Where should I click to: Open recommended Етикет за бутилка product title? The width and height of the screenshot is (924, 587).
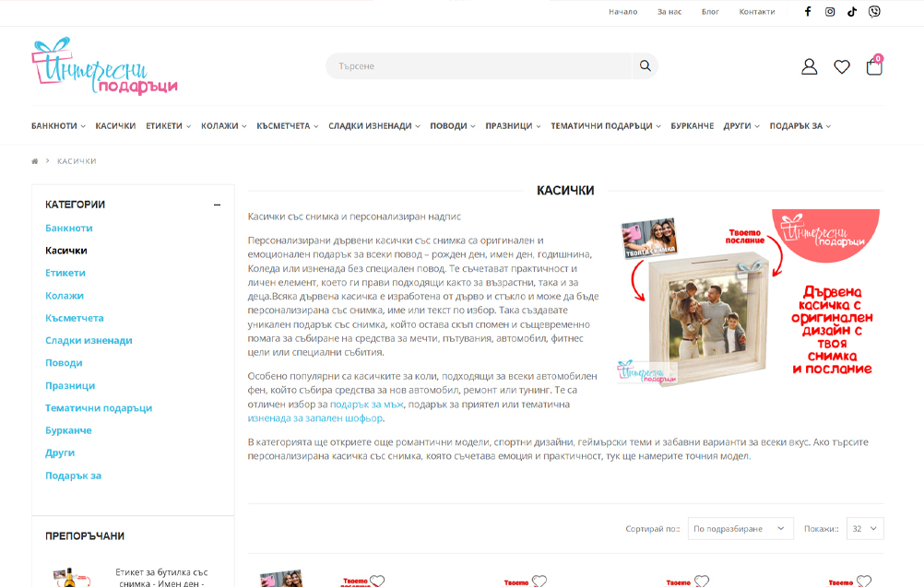161,578
